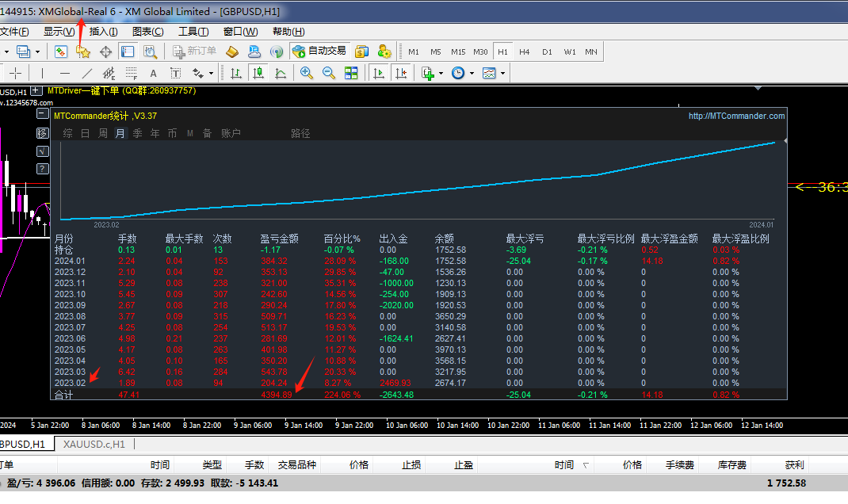Image resolution: width=848 pixels, height=504 pixels.
Task: Select the 周 weekly statistics tab
Action: [x=103, y=133]
